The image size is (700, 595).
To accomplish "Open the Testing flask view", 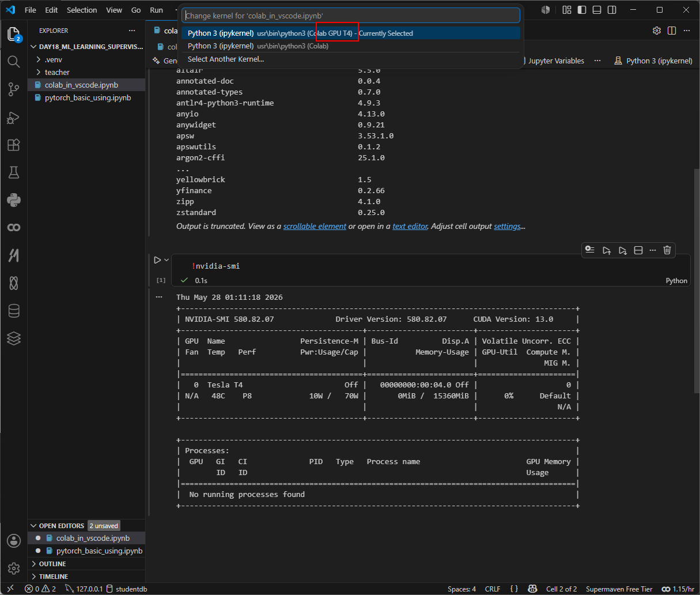I will (14, 172).
